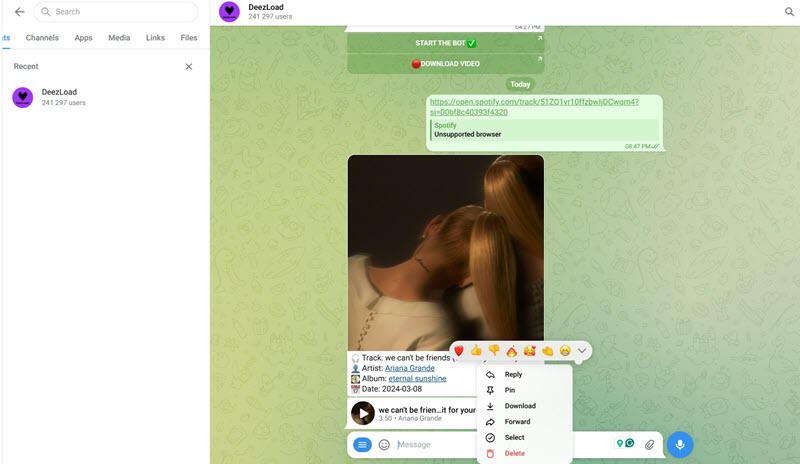Go back using the left arrow icon
Viewport: 800px width, 464px height.
[x=19, y=12]
